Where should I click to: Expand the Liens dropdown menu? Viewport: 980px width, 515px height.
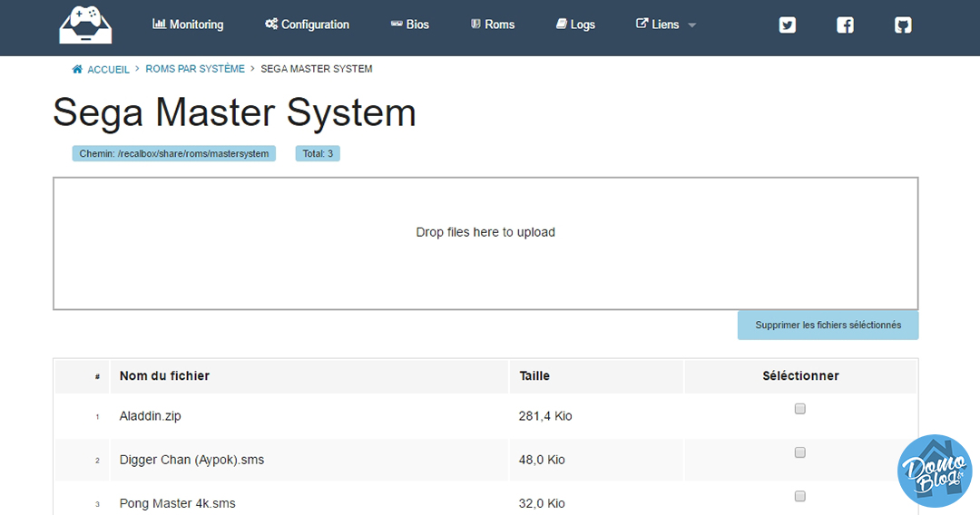666,24
